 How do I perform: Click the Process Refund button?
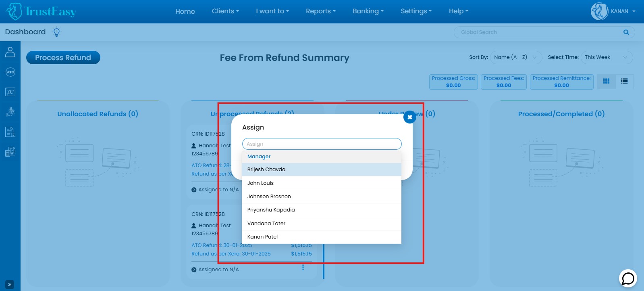click(x=63, y=58)
